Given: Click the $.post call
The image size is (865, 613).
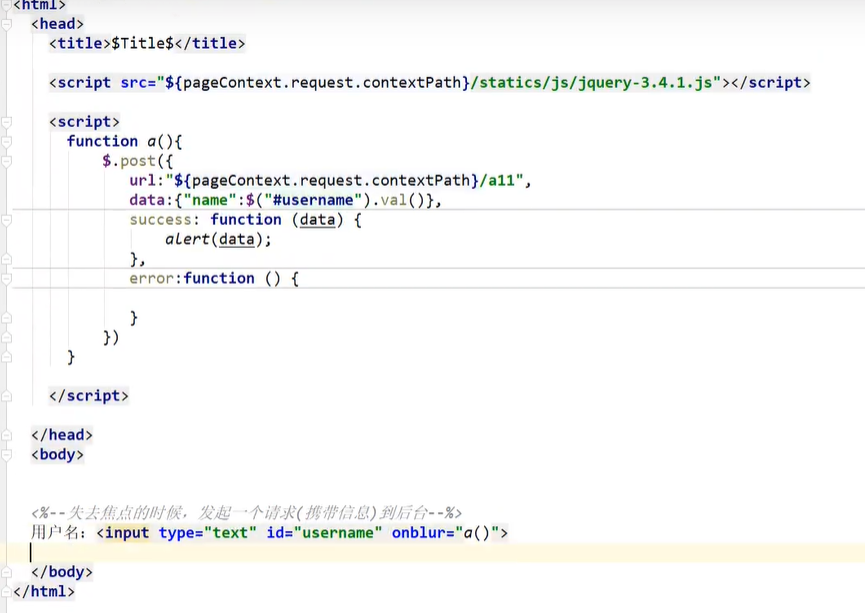Looking at the screenshot, I should click(x=129, y=161).
